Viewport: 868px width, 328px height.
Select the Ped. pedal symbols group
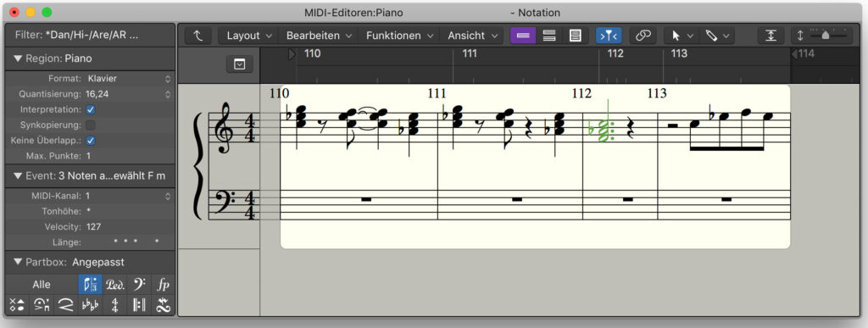click(x=114, y=284)
